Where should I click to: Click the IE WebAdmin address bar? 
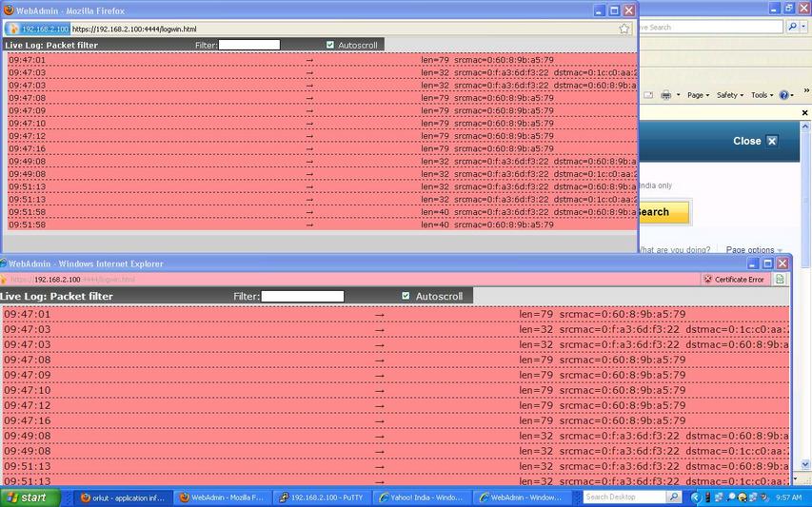349,280
